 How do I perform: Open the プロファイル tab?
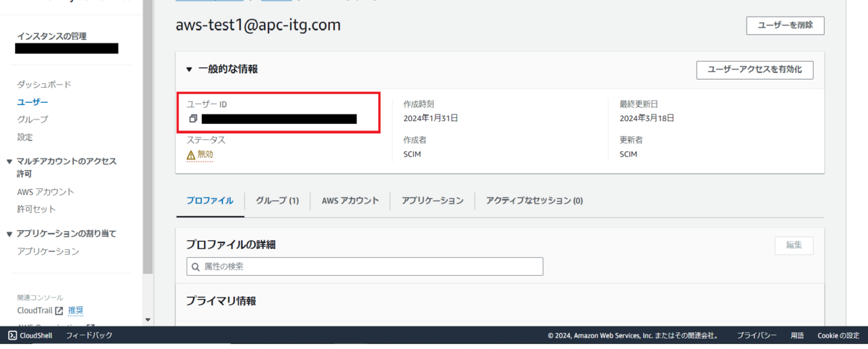pos(210,201)
